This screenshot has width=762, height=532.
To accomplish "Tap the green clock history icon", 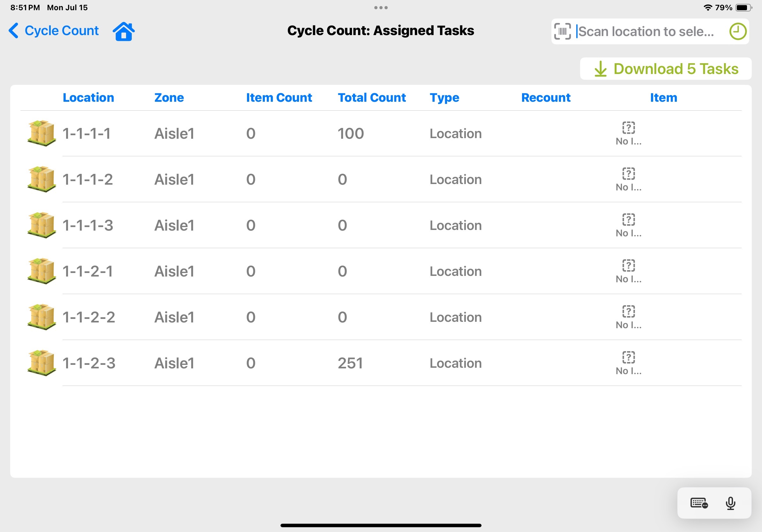I will coord(737,32).
